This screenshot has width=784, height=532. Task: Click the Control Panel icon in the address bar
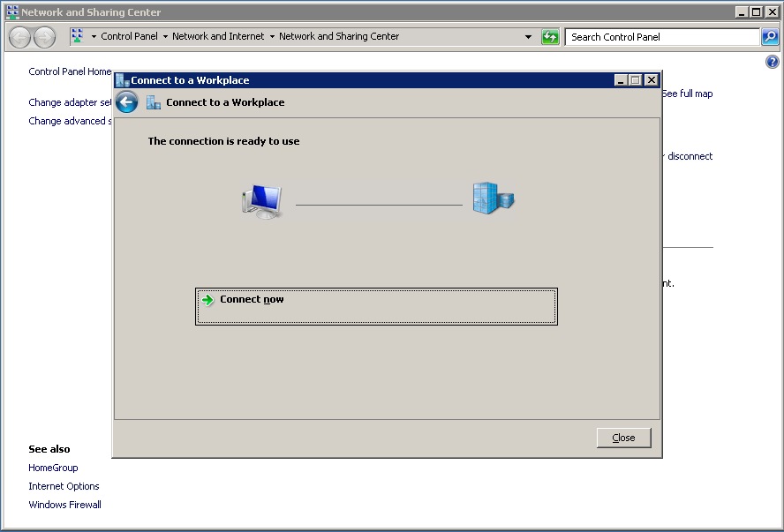[77, 36]
